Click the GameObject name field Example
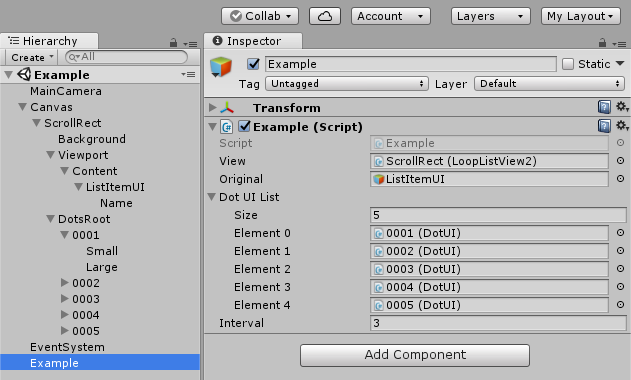The width and height of the screenshot is (631, 380). (411, 64)
